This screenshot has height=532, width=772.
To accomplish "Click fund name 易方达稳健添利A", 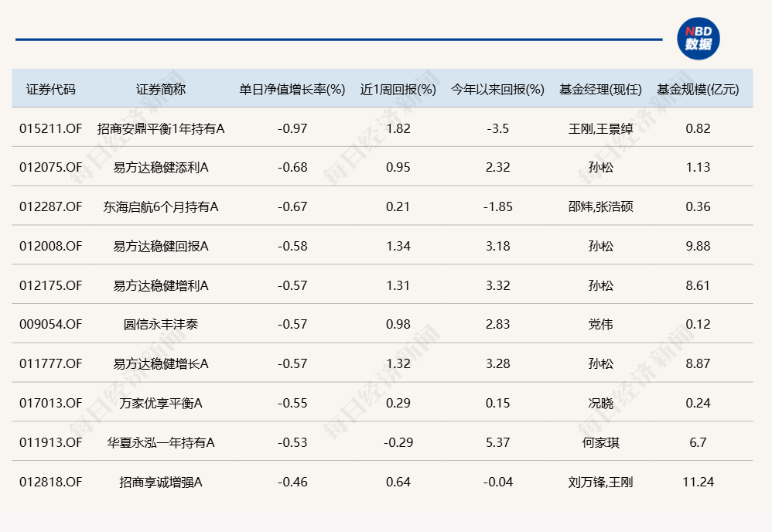I will pyautogui.click(x=160, y=167).
